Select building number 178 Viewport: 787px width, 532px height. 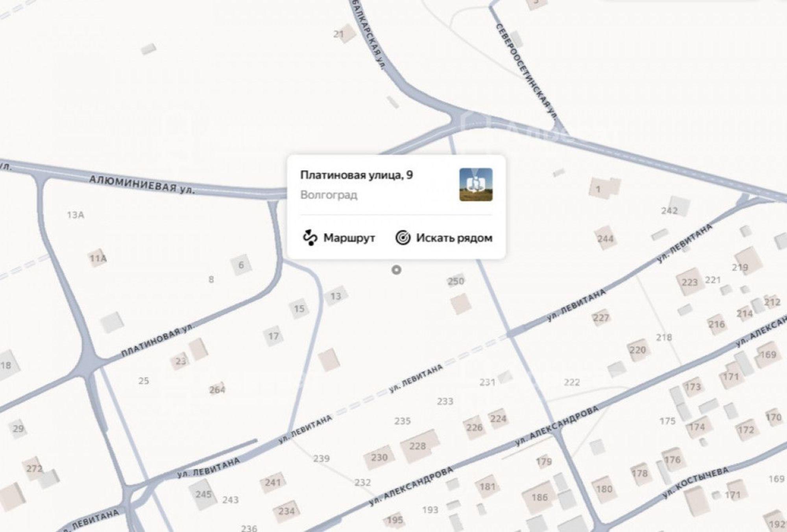tap(640, 473)
